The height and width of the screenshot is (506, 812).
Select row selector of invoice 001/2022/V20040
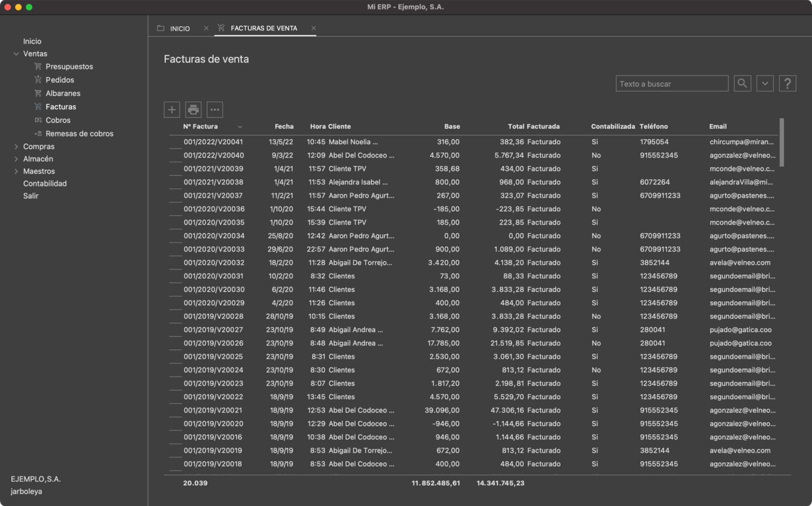[x=175, y=155]
